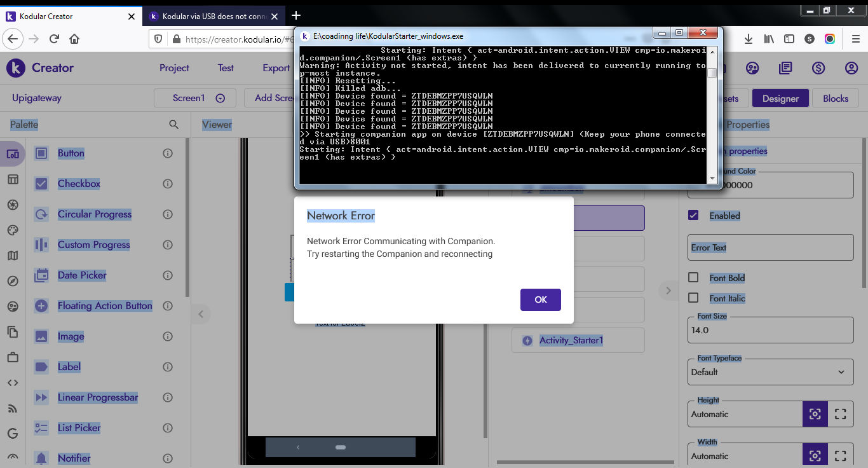
Task: Reload the browser page
Action: tap(54, 39)
